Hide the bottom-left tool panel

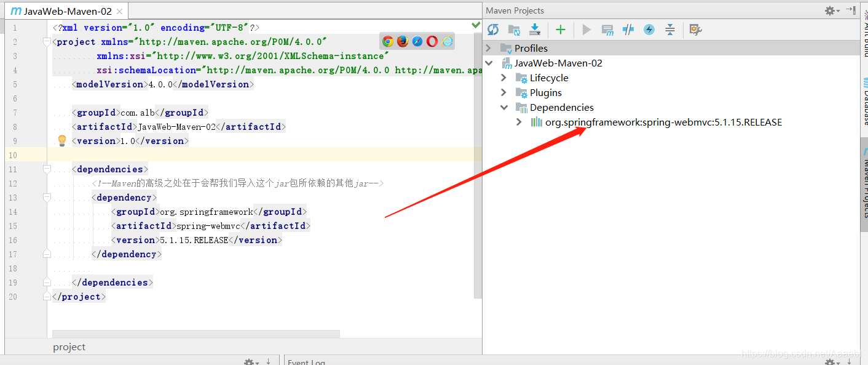269,363
